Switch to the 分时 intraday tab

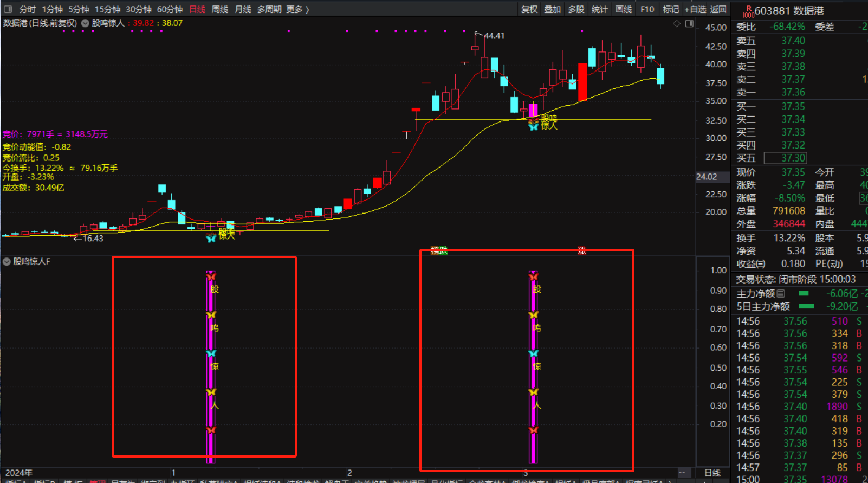pos(27,9)
